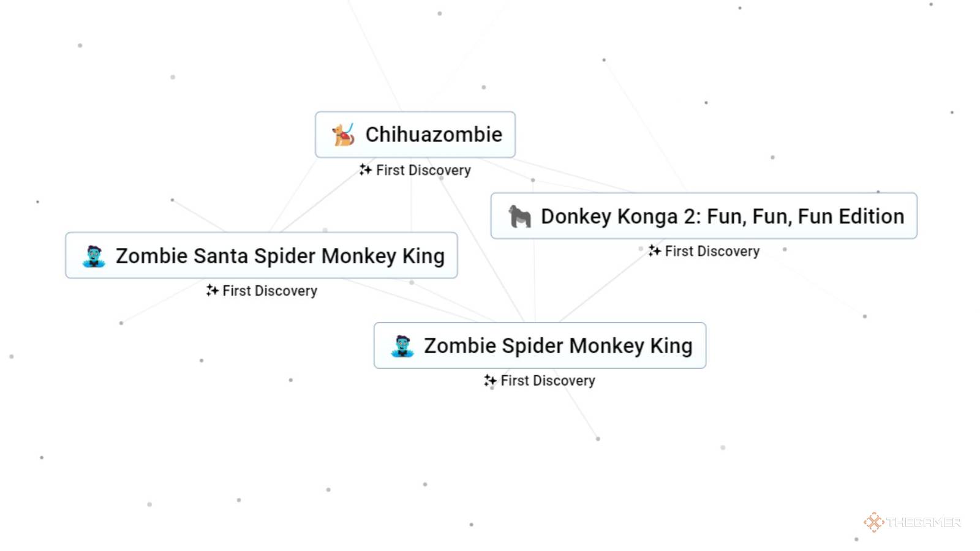Click First Discovery text below Donkey Konga 2

point(712,251)
